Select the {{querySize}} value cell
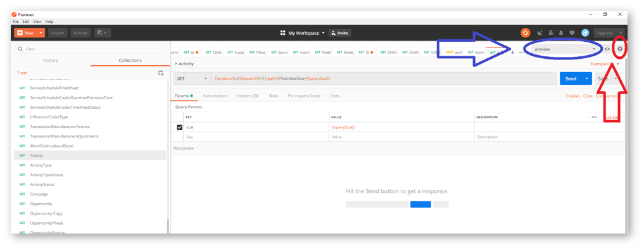Image resolution: width=644 pixels, height=250 pixels. (401, 127)
